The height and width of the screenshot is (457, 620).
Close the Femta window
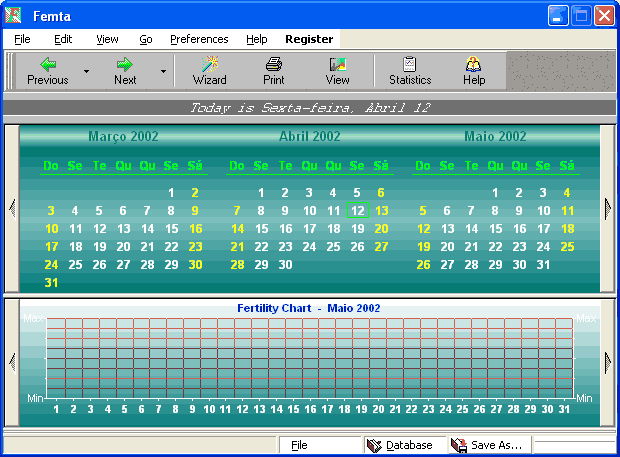click(x=605, y=16)
